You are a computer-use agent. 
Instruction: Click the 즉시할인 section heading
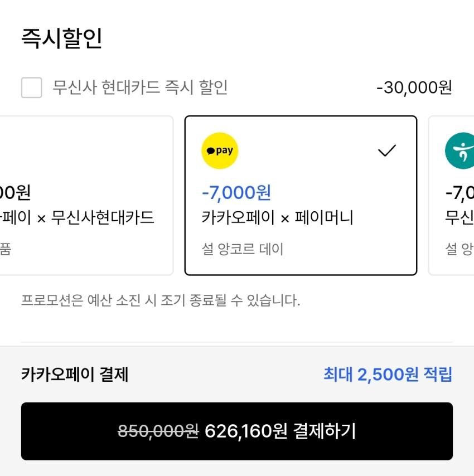tap(61, 39)
